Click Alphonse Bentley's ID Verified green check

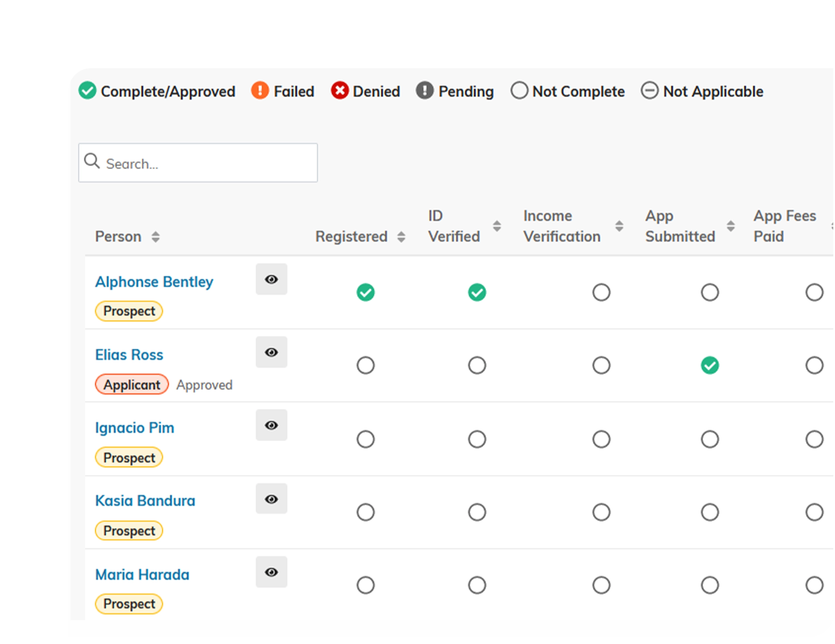pyautogui.click(x=477, y=293)
